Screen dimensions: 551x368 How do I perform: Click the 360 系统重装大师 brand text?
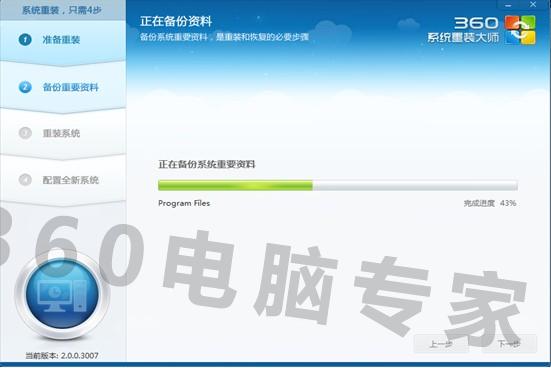pyautogui.click(x=464, y=30)
